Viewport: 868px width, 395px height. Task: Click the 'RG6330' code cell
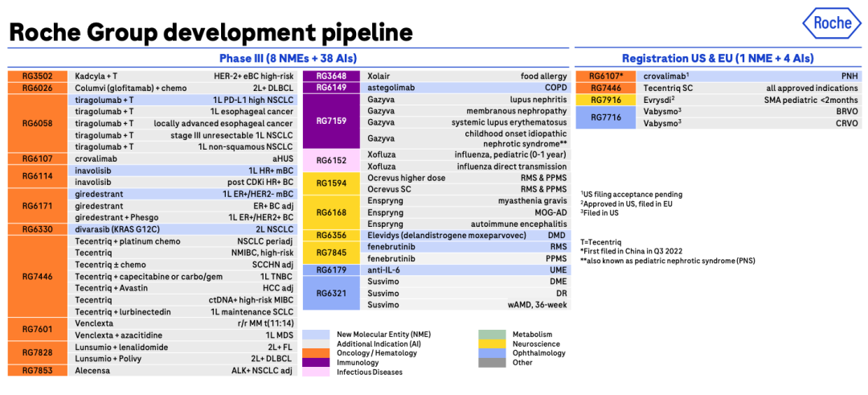[x=38, y=228]
